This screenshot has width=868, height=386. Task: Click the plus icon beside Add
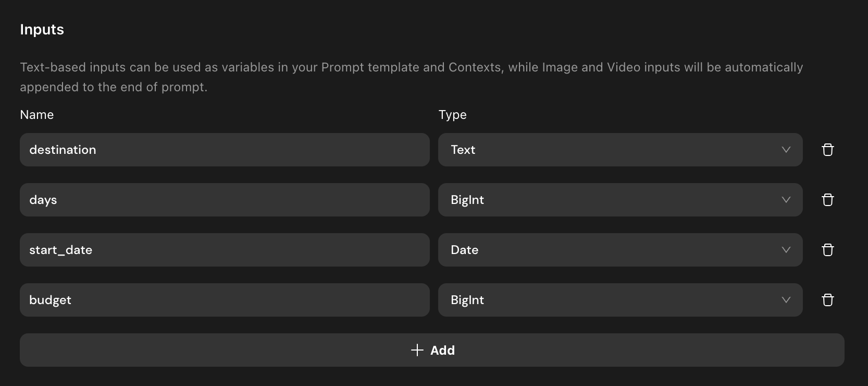coord(417,350)
